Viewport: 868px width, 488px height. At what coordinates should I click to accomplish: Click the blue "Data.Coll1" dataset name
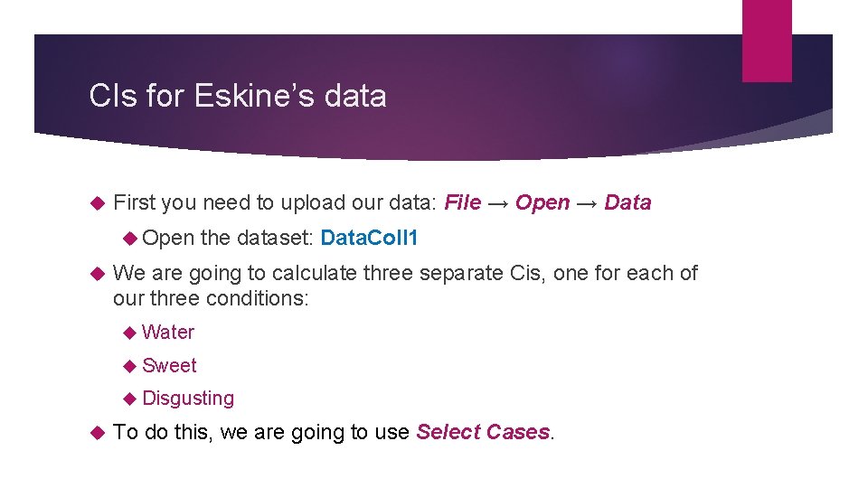coord(369,239)
